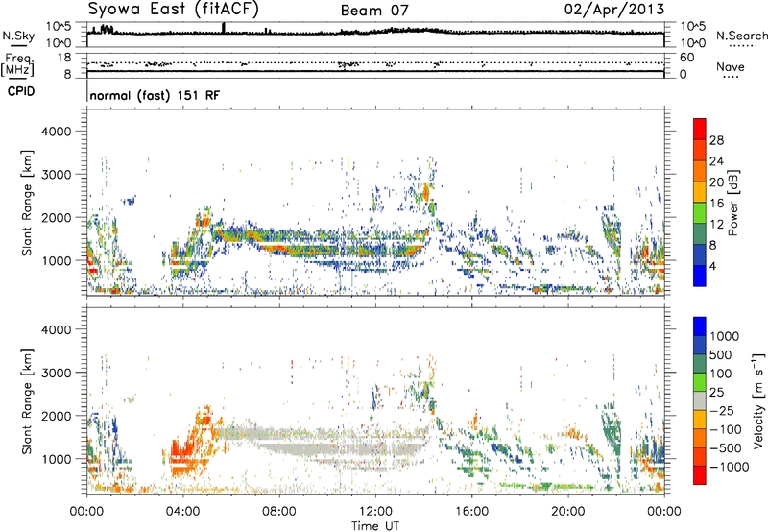Image resolution: width=768 pixels, height=532 pixels.
Task: Click power colorbar tick label '16'
Action: (716, 204)
